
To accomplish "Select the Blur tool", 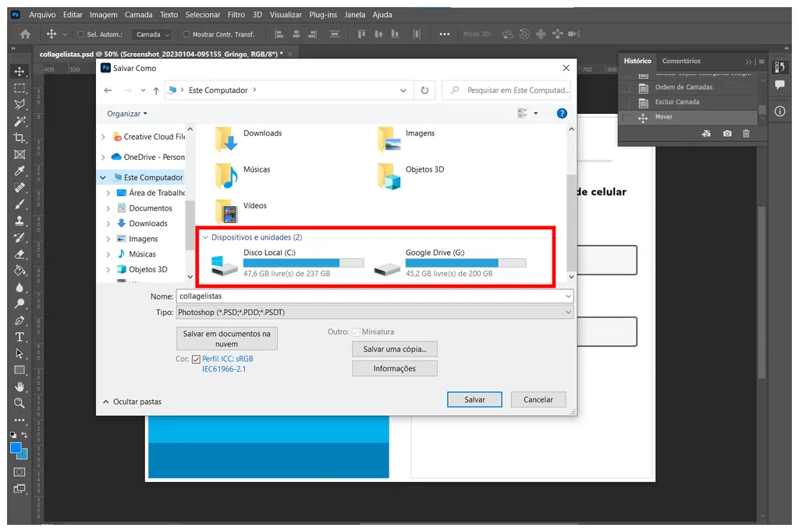I will click(x=20, y=287).
